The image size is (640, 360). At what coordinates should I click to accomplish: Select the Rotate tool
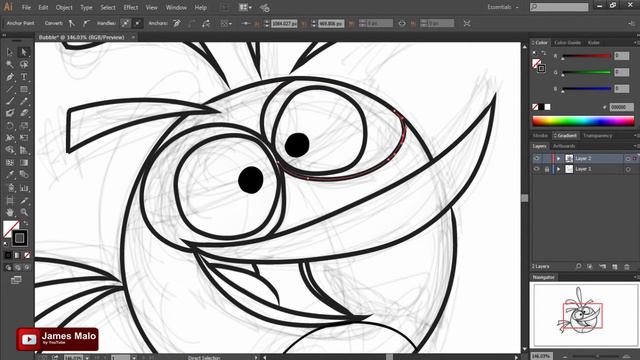[x=10, y=126]
